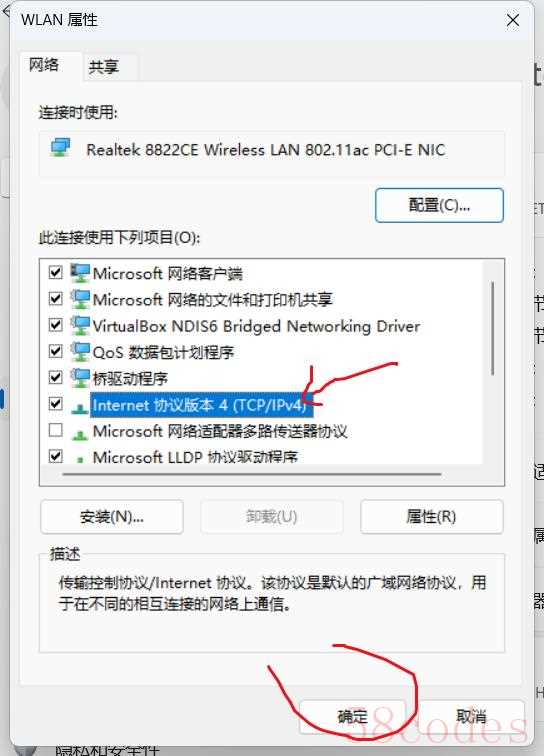544x756 pixels.
Task: Select the 网络 tab
Action: (x=44, y=65)
